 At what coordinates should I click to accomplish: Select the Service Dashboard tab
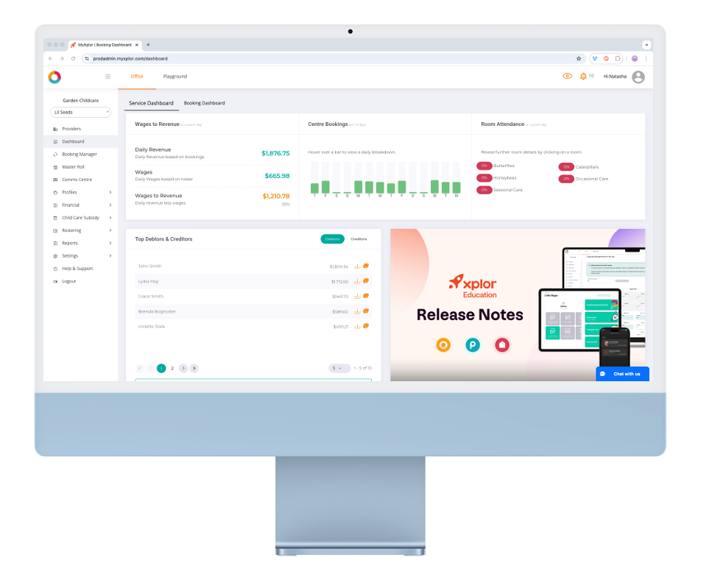click(151, 103)
